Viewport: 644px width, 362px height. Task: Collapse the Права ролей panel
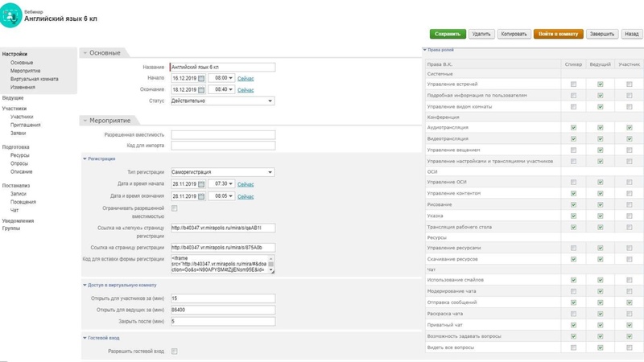(x=425, y=50)
